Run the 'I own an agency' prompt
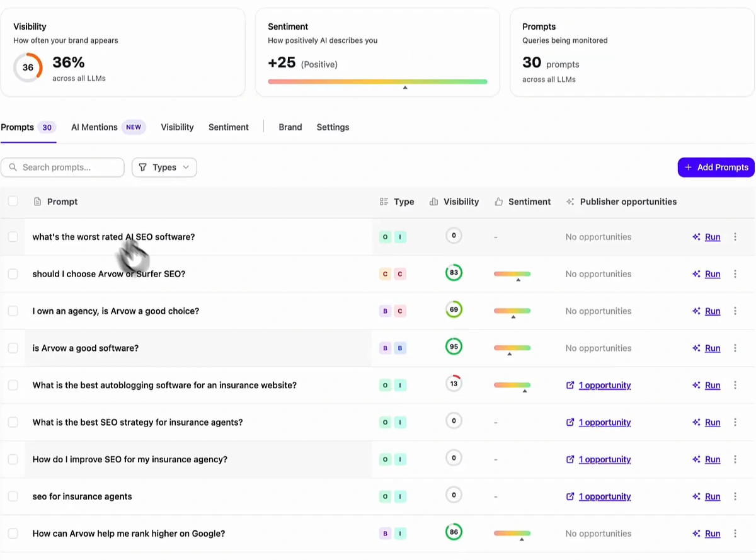 pos(706,311)
